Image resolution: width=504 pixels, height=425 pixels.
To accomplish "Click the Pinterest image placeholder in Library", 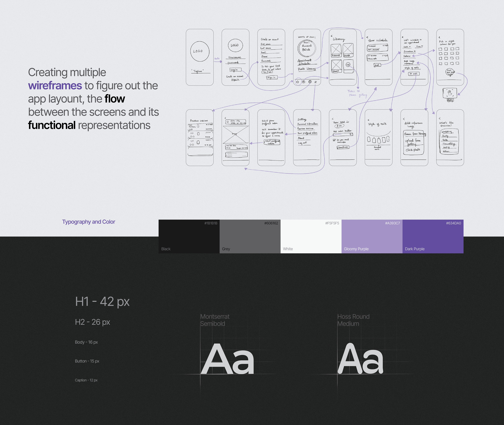I will tap(336, 49).
